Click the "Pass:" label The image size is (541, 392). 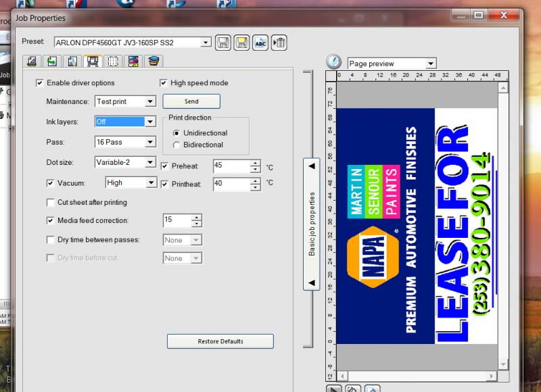(x=55, y=143)
